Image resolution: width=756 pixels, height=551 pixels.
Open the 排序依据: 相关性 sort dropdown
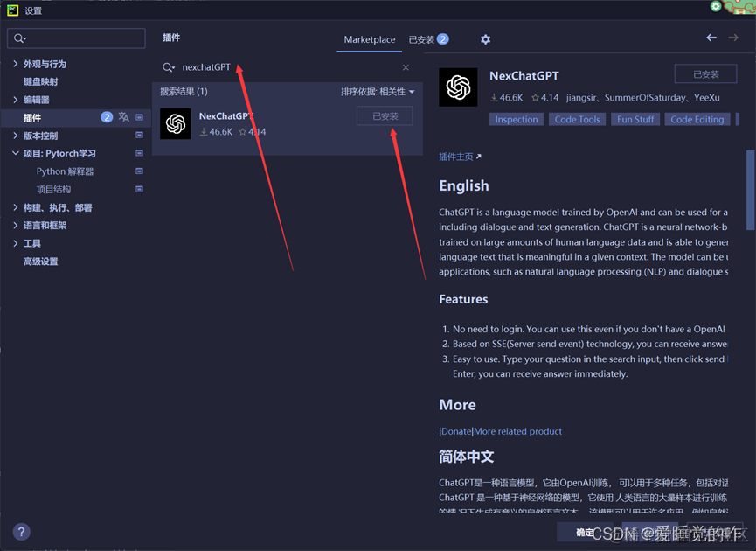[378, 92]
